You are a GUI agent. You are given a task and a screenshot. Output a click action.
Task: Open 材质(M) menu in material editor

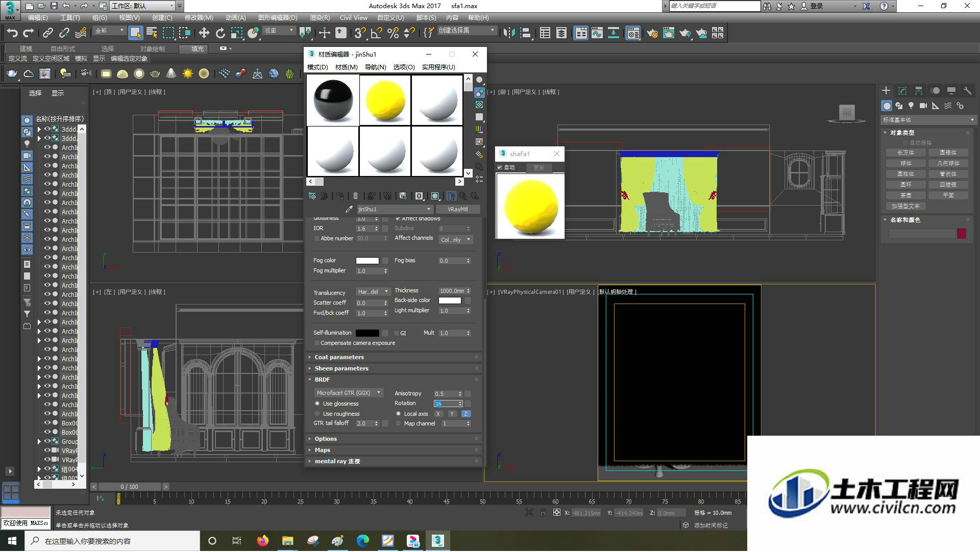[346, 67]
